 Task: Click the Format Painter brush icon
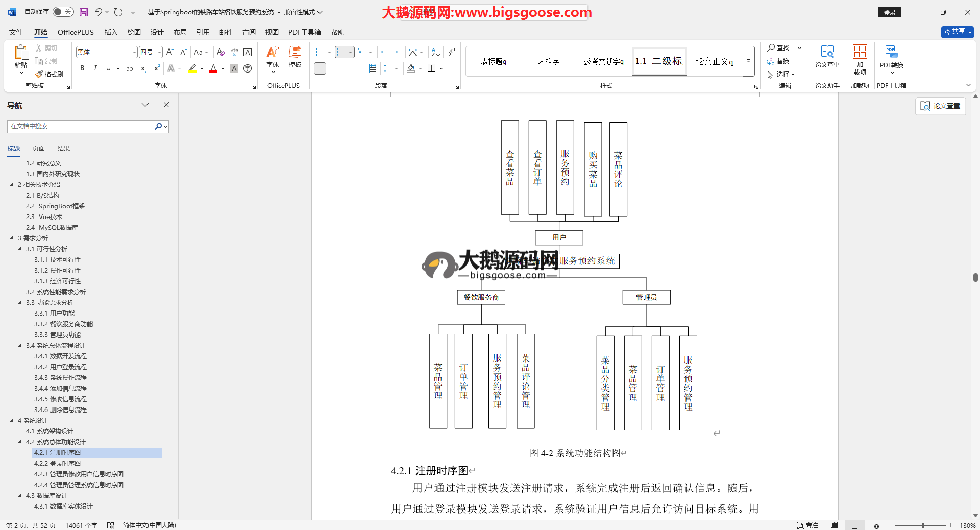click(39, 75)
